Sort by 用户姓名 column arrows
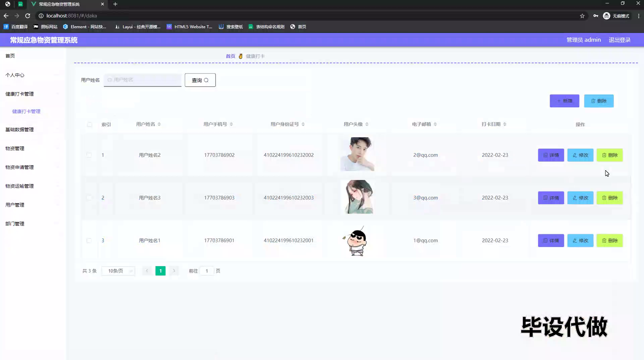 [x=159, y=124]
